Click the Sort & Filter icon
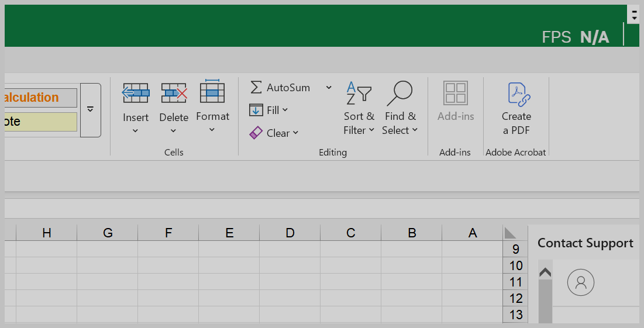This screenshot has height=328, width=644. 359,93
